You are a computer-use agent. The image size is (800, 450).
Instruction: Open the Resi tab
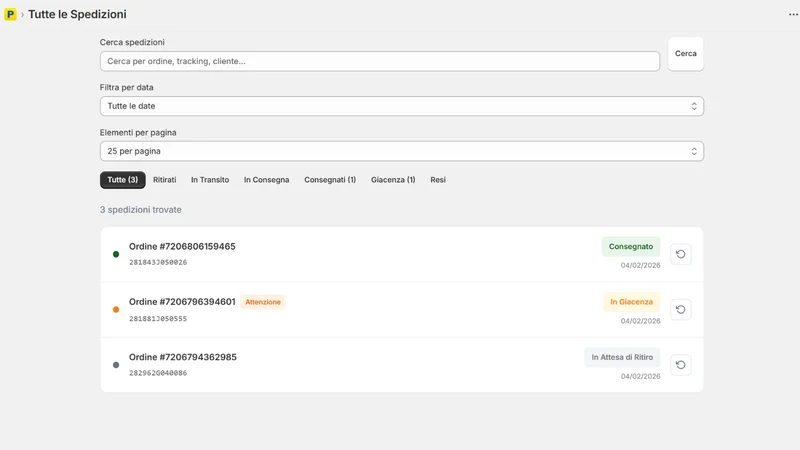click(438, 180)
